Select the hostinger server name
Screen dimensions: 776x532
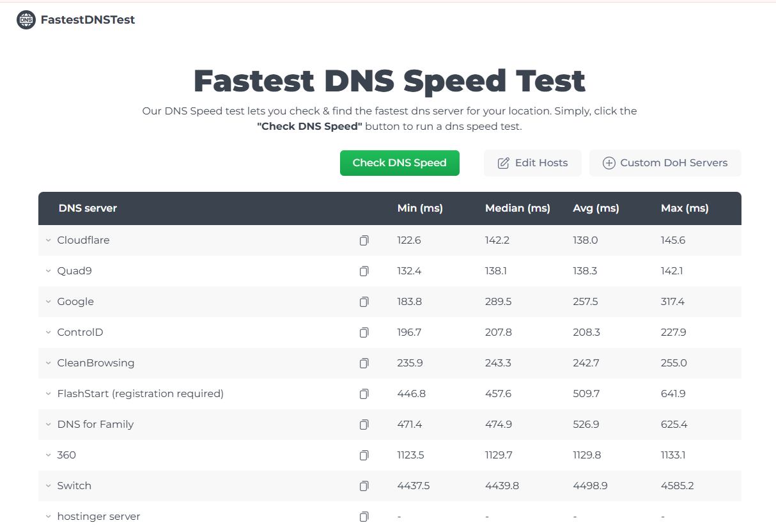(98, 517)
